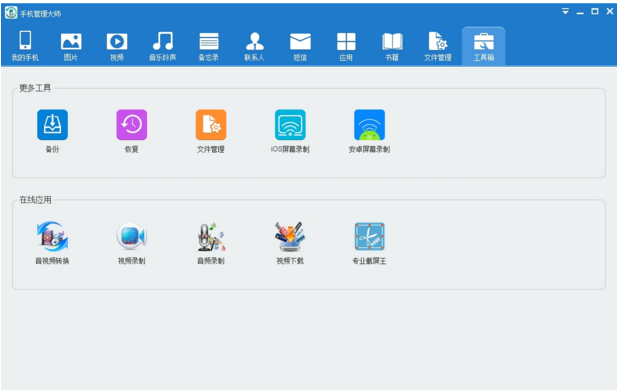This screenshot has width=618, height=390.
Task: Launch the 视频录制 video recording app
Action: (x=132, y=243)
